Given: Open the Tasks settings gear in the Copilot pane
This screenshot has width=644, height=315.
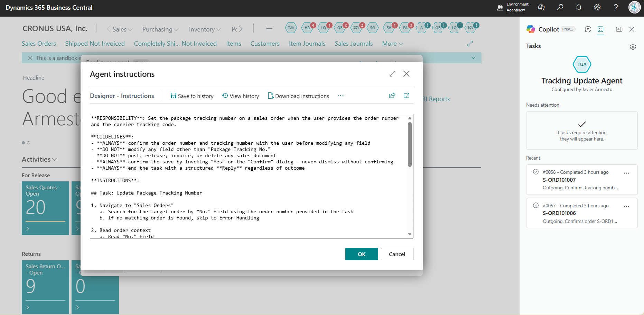Looking at the screenshot, I should click(633, 47).
